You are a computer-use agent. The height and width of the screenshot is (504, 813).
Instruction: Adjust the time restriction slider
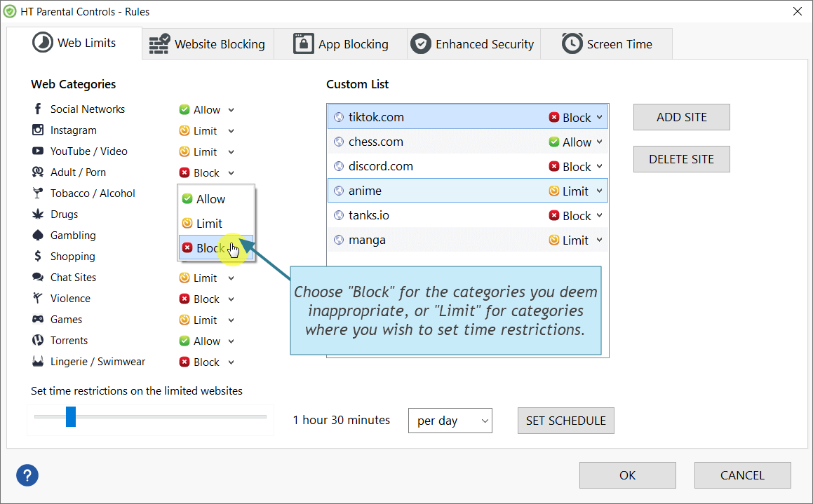71,416
